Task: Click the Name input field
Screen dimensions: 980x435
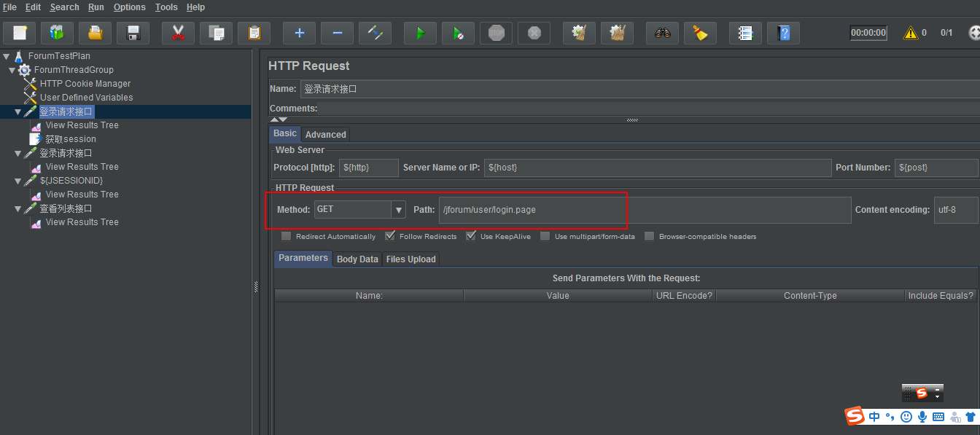Action: coord(639,89)
